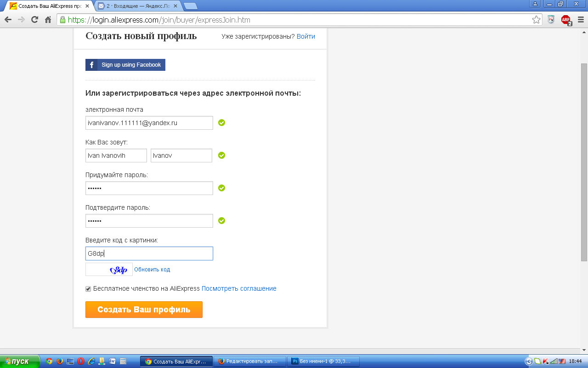588x368 pixels.
Task: Launch Firefox from quick launch
Action: (60, 362)
